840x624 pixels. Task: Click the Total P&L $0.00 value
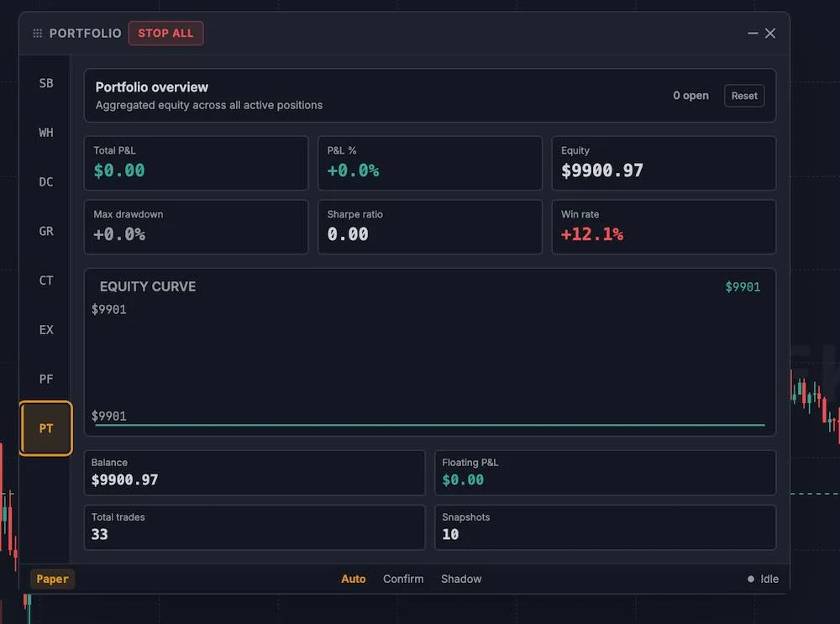119,170
